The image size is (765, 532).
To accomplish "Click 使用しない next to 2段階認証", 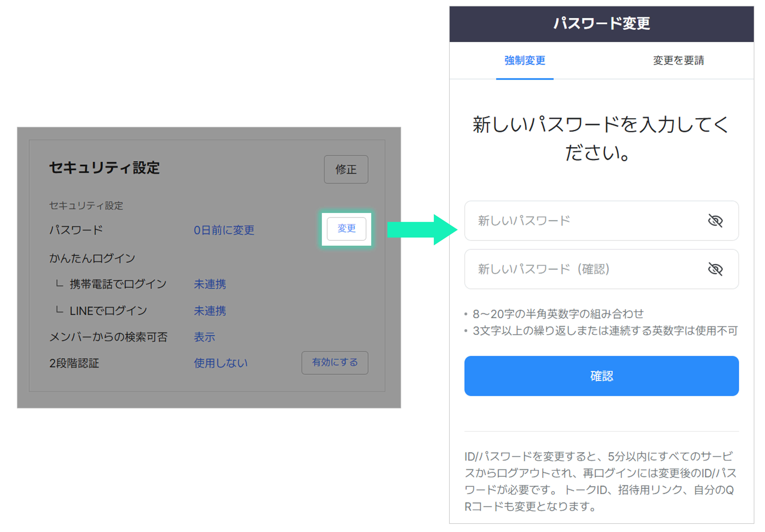I will tap(221, 363).
